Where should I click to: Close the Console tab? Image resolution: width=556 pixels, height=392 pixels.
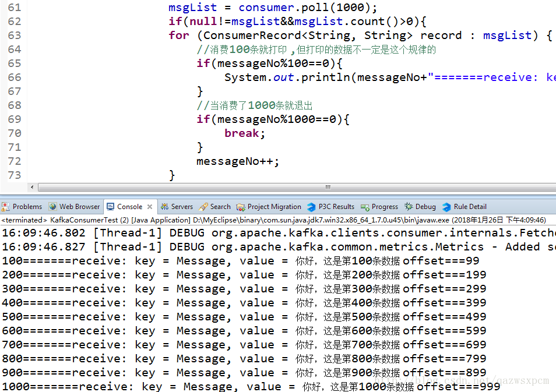point(150,207)
